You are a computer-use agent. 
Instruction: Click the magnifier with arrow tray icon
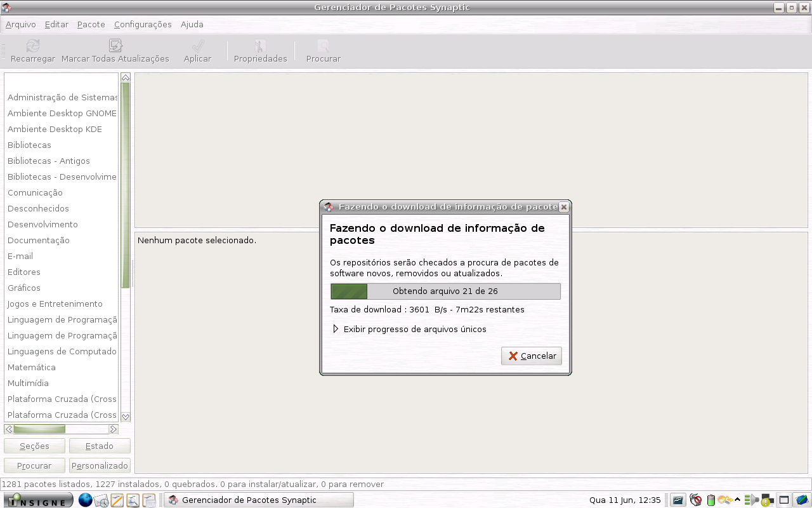click(x=725, y=500)
